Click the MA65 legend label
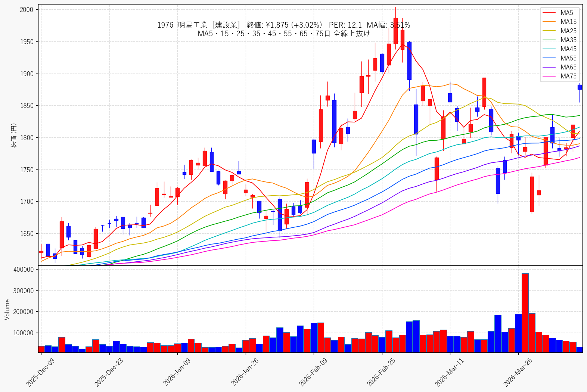 (x=568, y=67)
